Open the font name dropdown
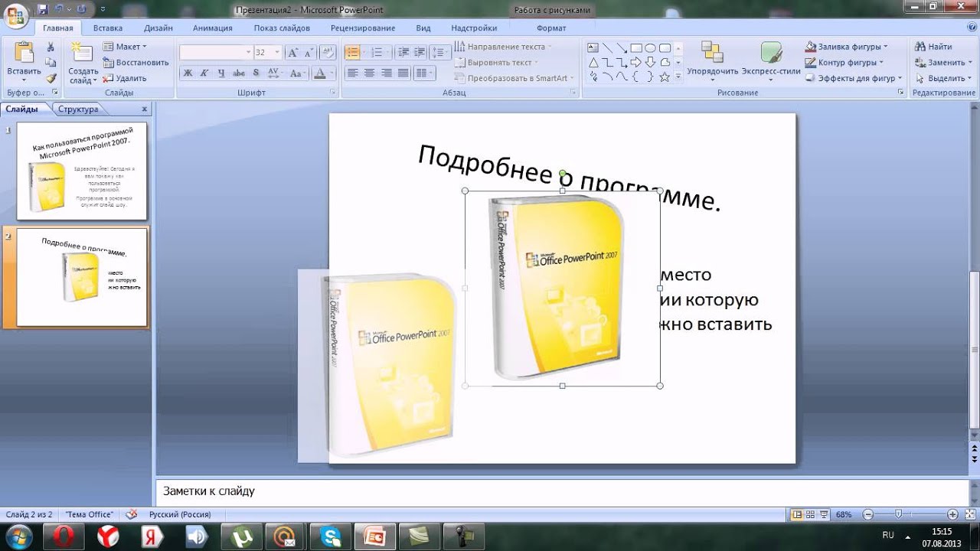The image size is (980, 551). point(248,52)
